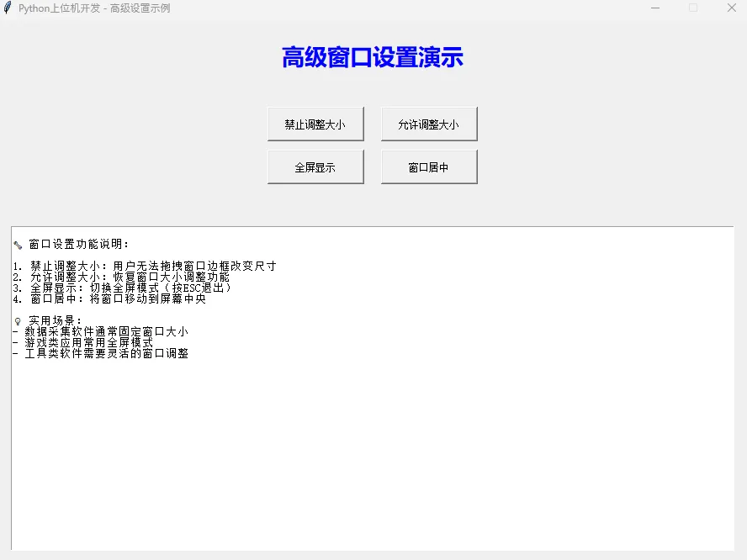Click the lightbulb icon beside 实用场景
This screenshot has width=747, height=560.
point(18,321)
